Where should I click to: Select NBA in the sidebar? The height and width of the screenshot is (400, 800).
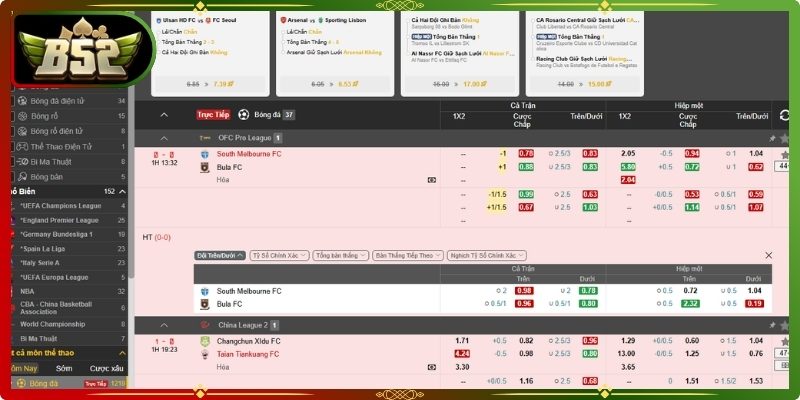pyautogui.click(x=28, y=292)
